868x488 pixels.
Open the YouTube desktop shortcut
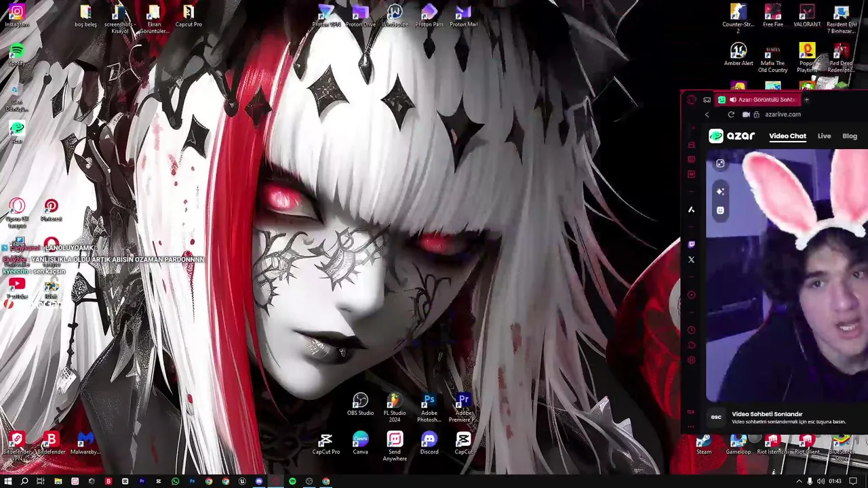(x=17, y=288)
